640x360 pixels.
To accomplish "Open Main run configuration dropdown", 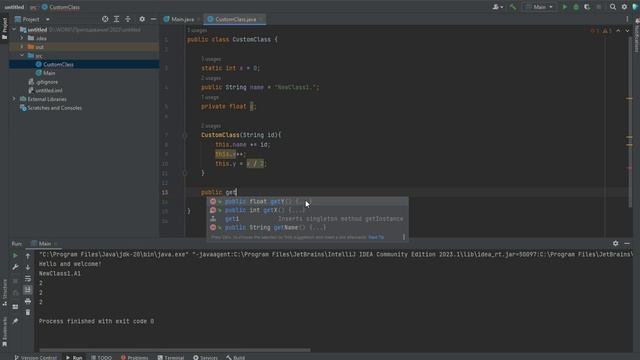I will pos(540,7).
